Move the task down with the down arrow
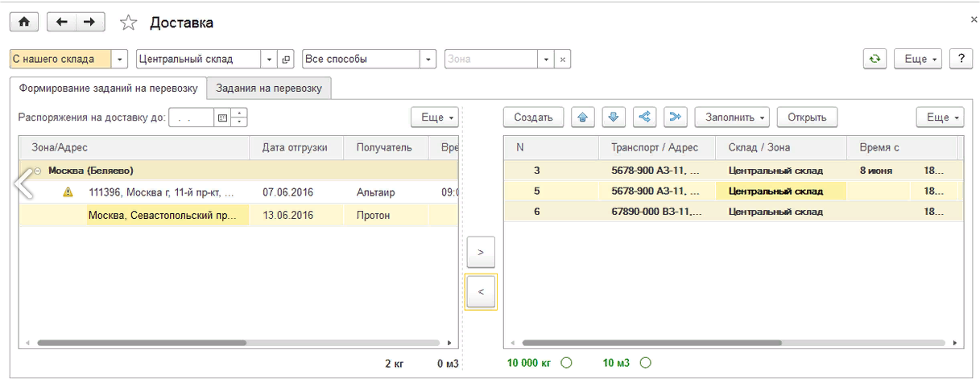The image size is (980, 379). pos(614,117)
